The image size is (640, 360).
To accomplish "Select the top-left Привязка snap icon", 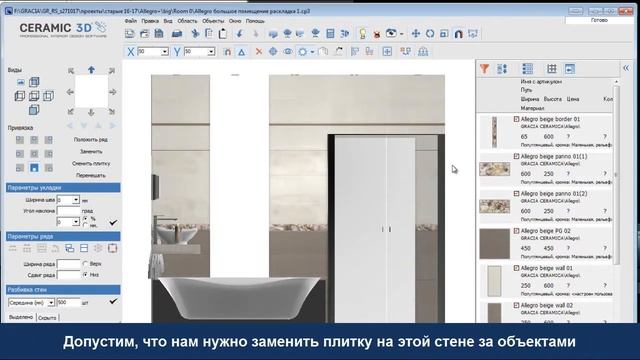I will tap(20, 140).
